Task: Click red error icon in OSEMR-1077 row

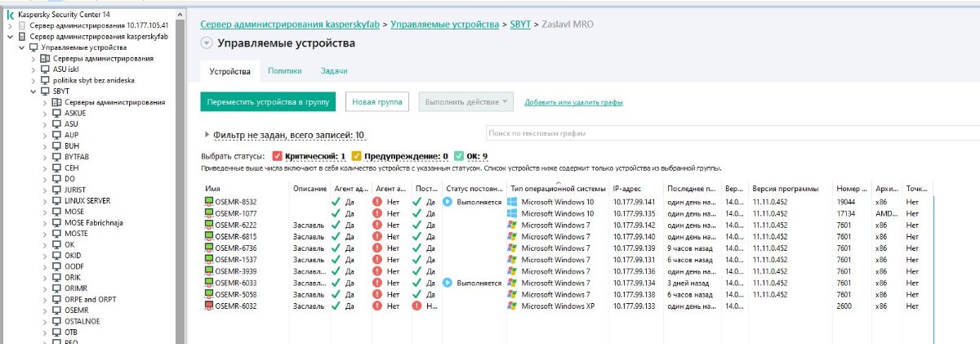Action: [x=377, y=213]
